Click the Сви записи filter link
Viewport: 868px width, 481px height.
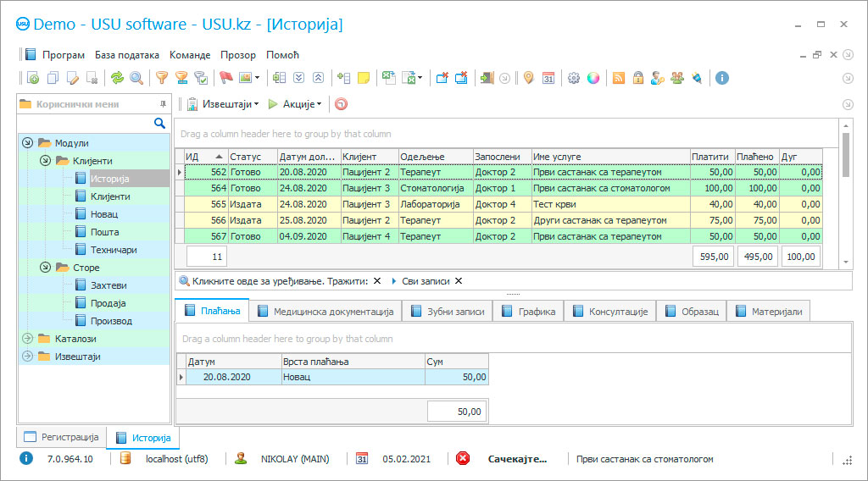point(420,281)
